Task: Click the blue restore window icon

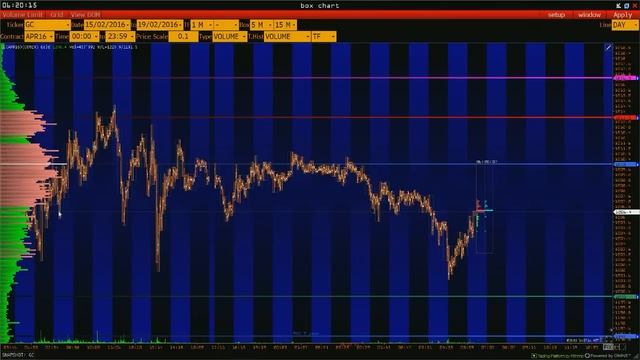Action: point(627,5)
